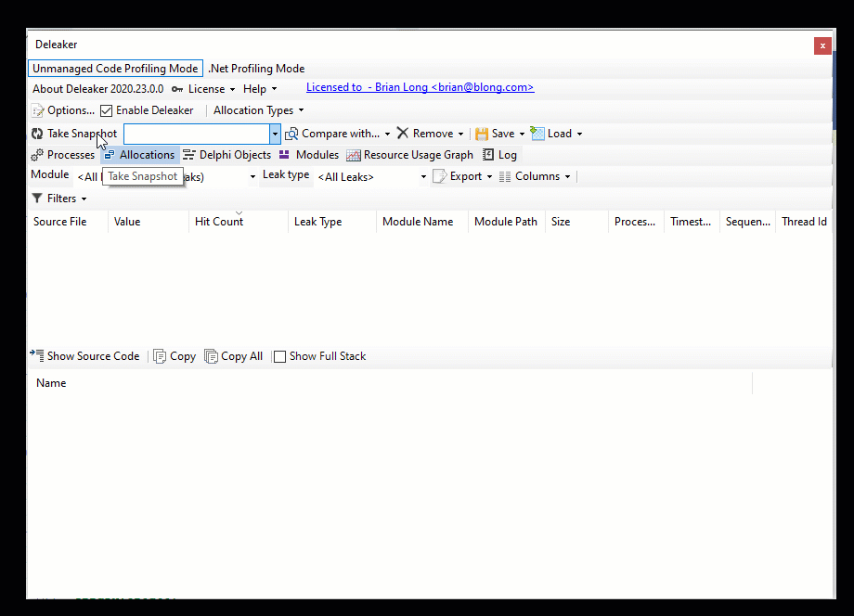Sort by the Hit Count column header
854x616 pixels.
coord(238,222)
